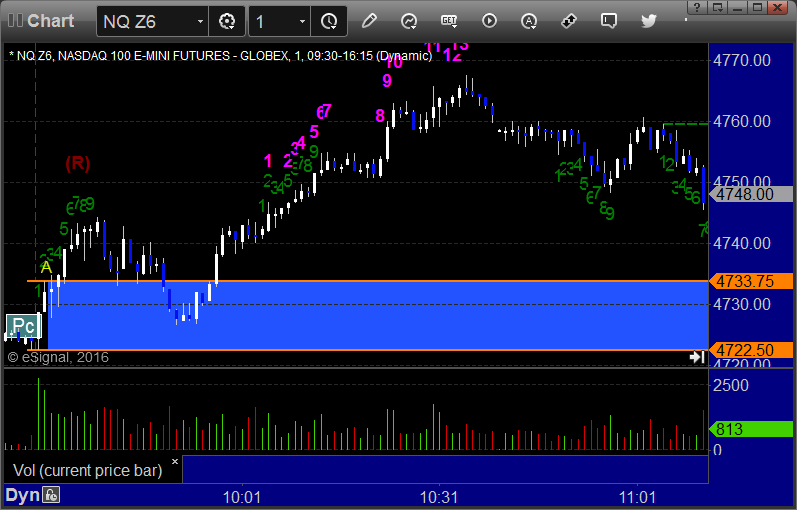Click the orange 4733.75 horizontal line
Screen dimensions: 797x510
point(367,281)
